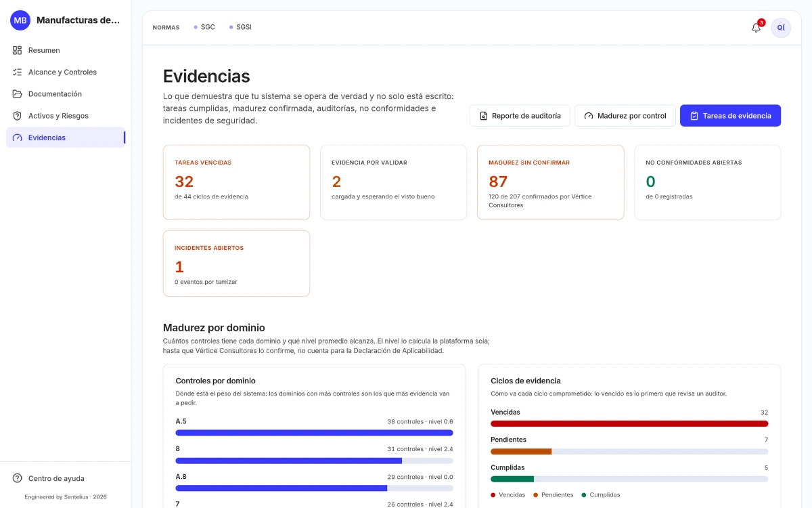This screenshot has height=508, width=812.
Task: Click the Manufacturas de... organization name
Action: 78,20
